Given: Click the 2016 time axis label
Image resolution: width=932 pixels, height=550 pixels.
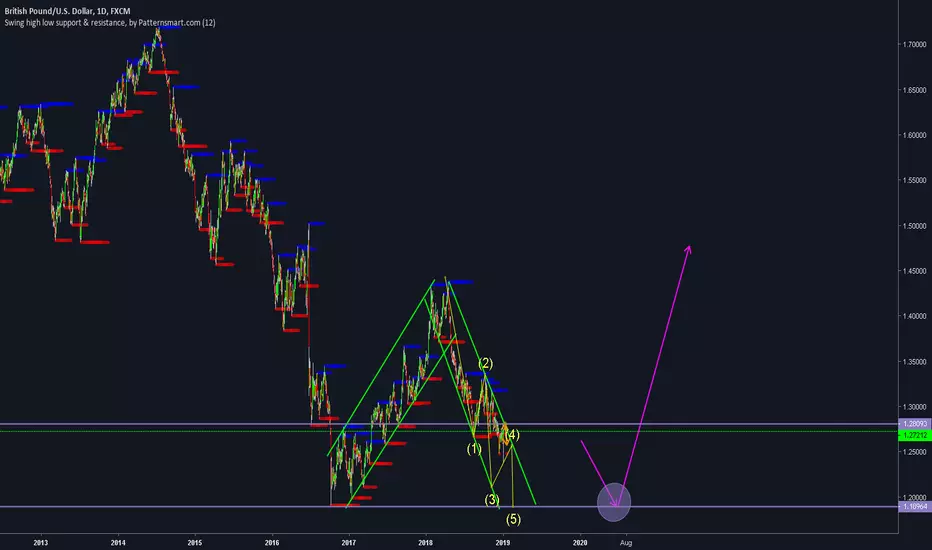Looking at the screenshot, I should tap(272, 542).
